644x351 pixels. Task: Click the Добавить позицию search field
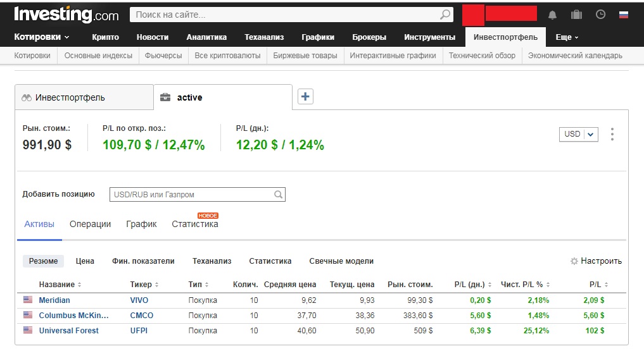coord(193,195)
